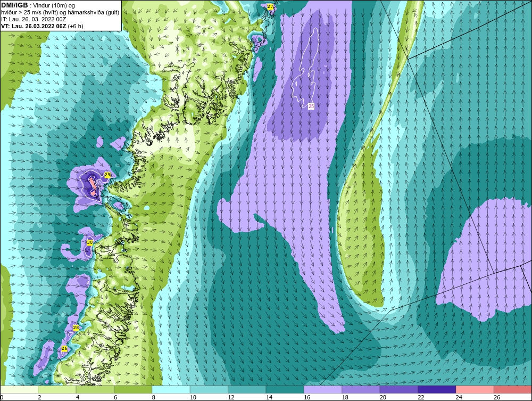Click the white contour label 25

point(311,107)
